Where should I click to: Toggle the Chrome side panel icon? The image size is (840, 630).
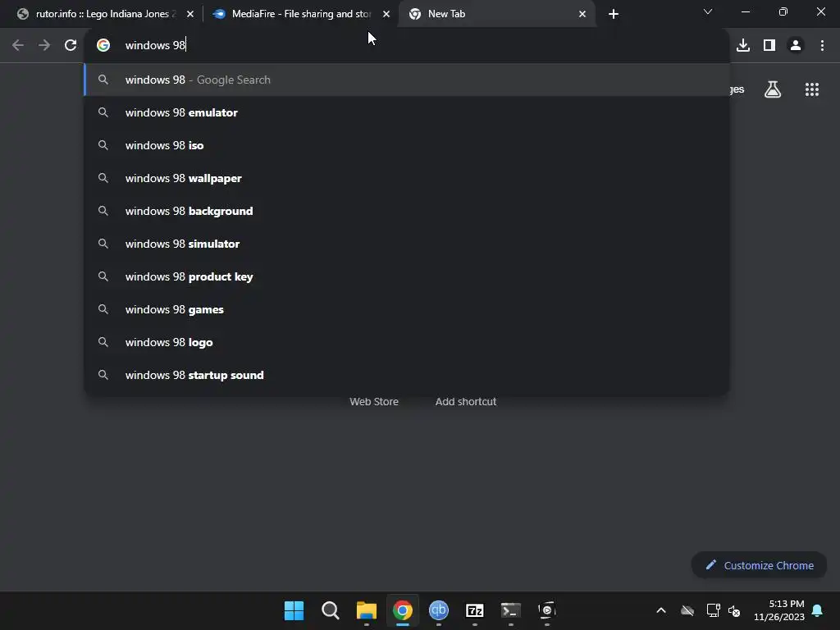point(769,46)
